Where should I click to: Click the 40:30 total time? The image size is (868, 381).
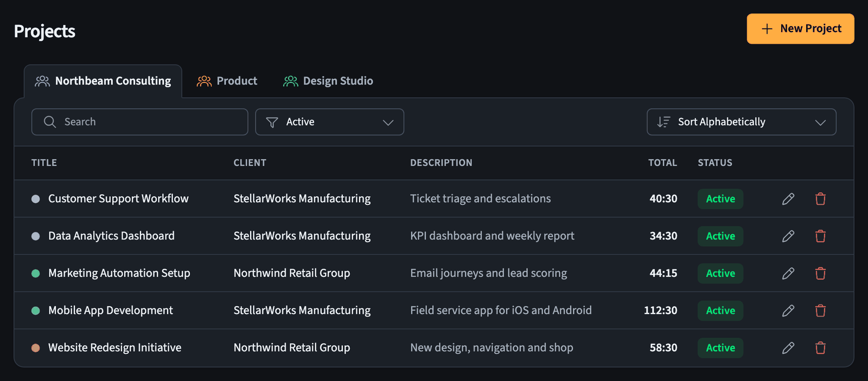point(663,199)
